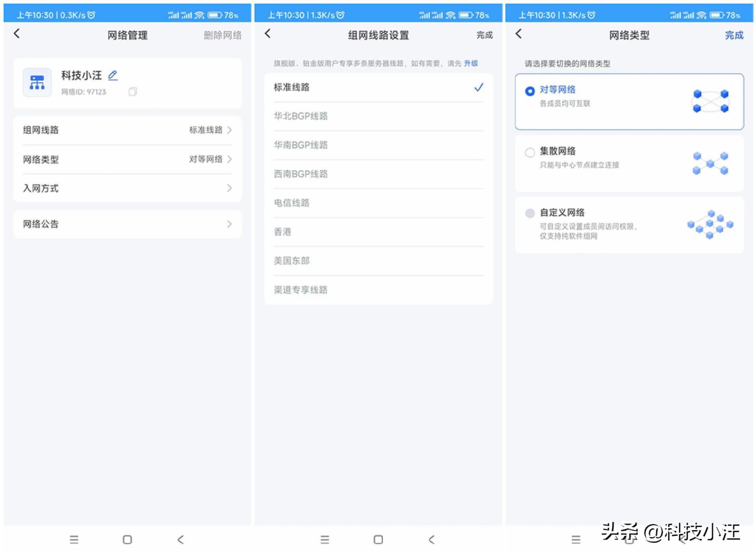Tap the blue network topology avatar icon
756x557 pixels.
[x=37, y=83]
